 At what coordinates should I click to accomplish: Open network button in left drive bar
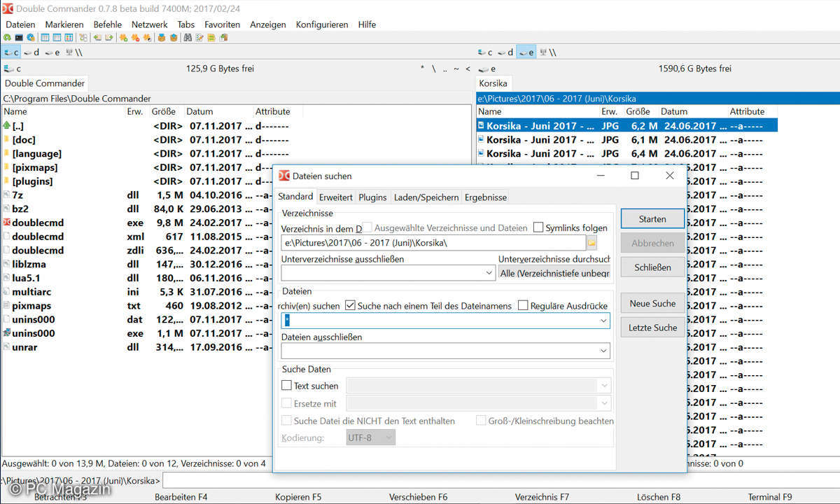click(73, 52)
